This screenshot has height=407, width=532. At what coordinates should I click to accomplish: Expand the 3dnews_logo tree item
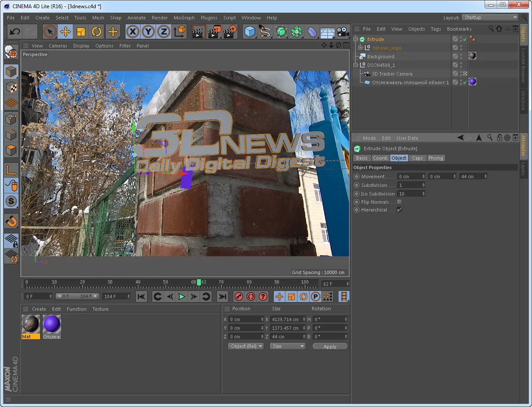pos(360,48)
